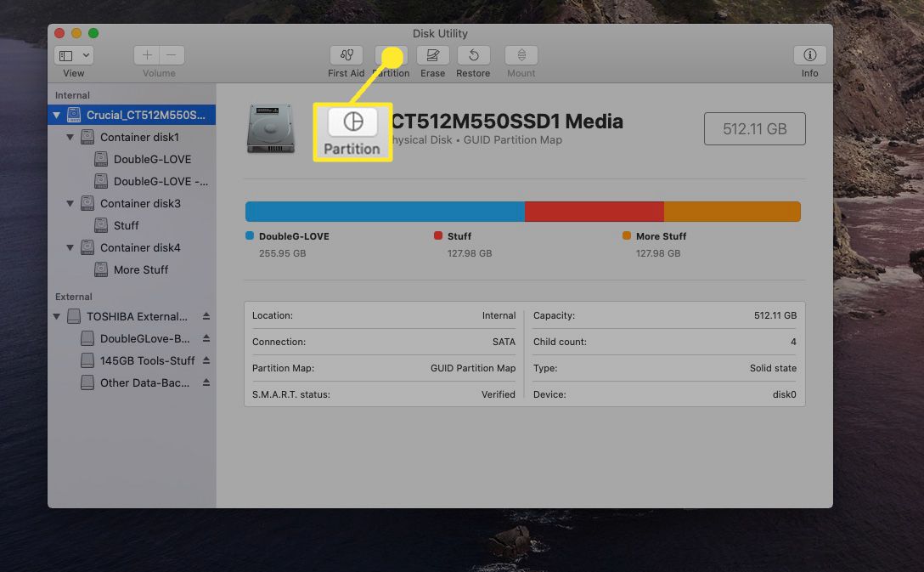Select the Stuff volume in sidebar

[x=126, y=225]
